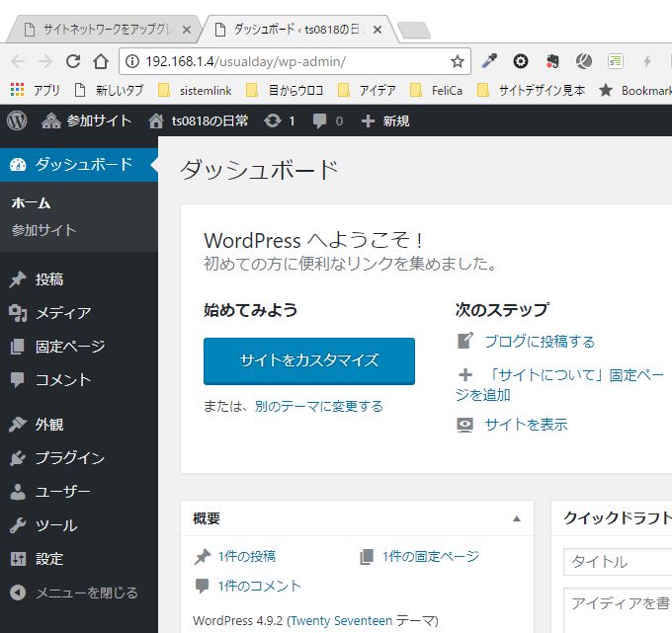Click the eyedropper extension icon
Screen dimensions: 672x633
tap(489, 61)
